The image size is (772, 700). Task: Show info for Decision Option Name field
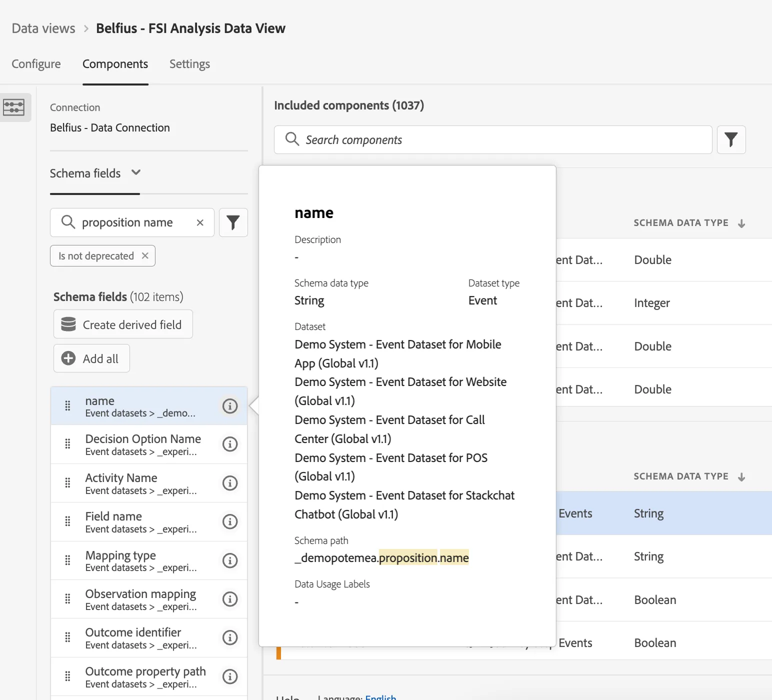tap(229, 444)
